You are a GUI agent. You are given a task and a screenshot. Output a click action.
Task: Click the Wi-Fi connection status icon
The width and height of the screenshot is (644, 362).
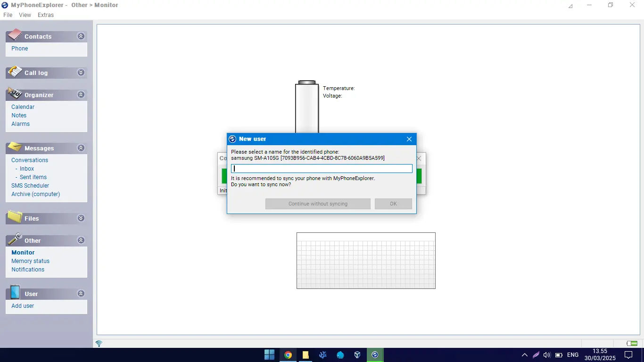(99, 343)
